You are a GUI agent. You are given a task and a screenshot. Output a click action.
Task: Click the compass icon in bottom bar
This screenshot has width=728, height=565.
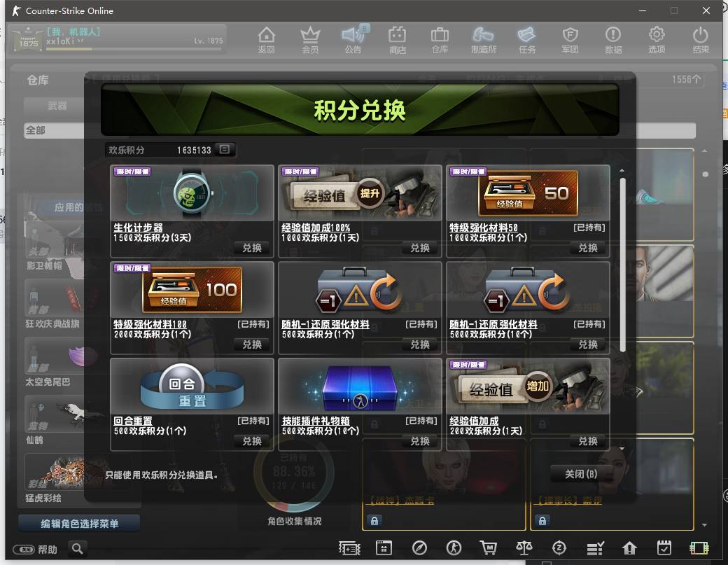tap(419, 548)
